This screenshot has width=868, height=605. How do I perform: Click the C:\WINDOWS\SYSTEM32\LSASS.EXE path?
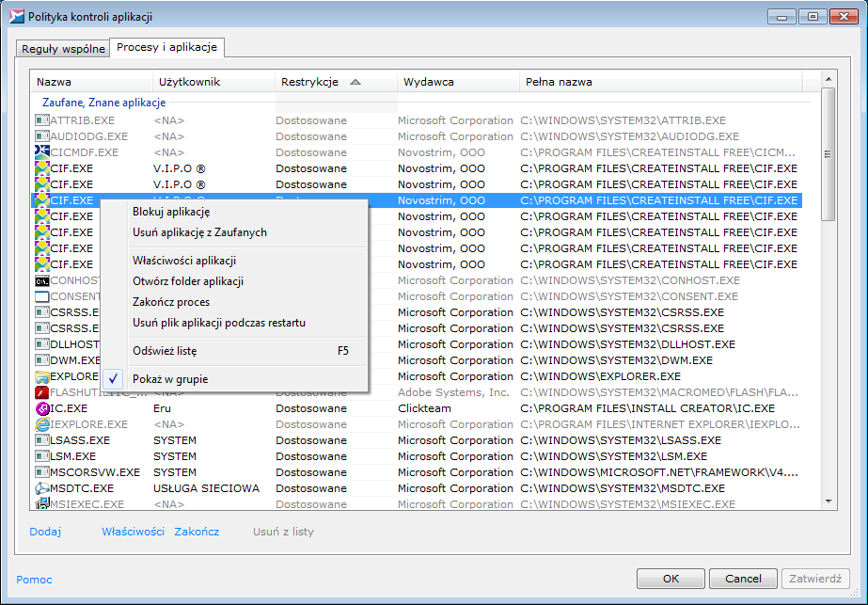[621, 440]
